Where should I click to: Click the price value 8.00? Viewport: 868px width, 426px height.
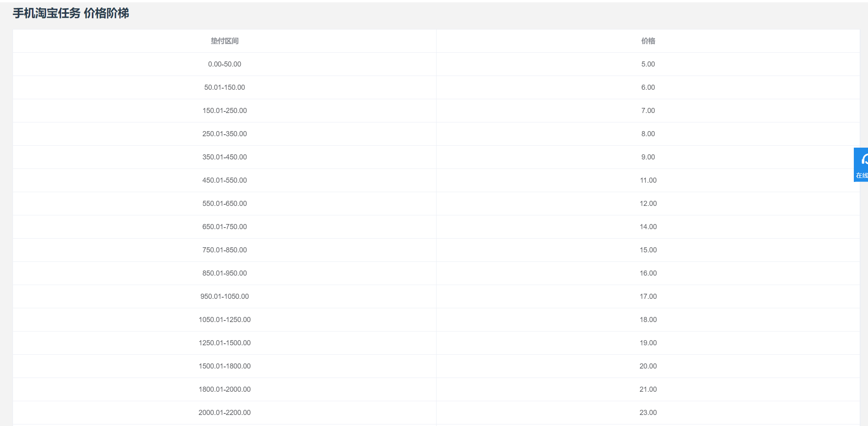point(648,134)
